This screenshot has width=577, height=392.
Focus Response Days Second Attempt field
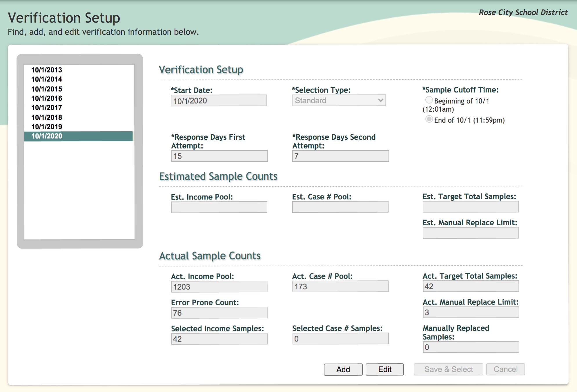340,156
